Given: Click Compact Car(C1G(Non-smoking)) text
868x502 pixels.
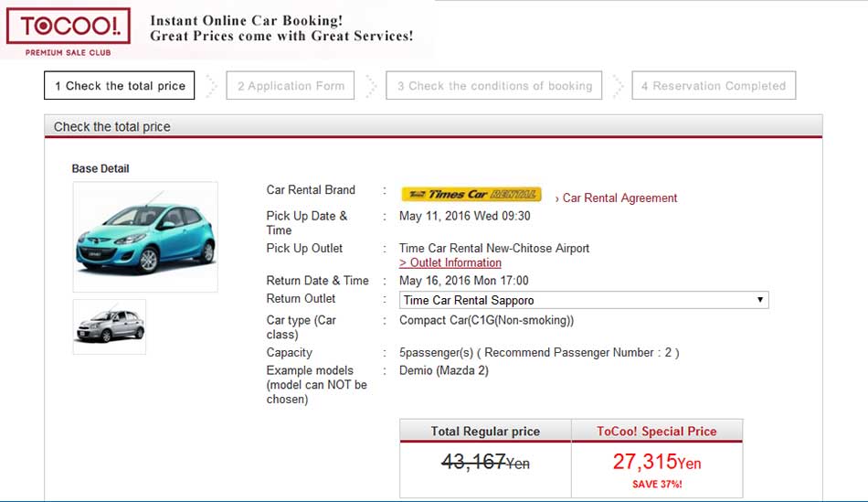Looking at the screenshot, I should 487,320.
